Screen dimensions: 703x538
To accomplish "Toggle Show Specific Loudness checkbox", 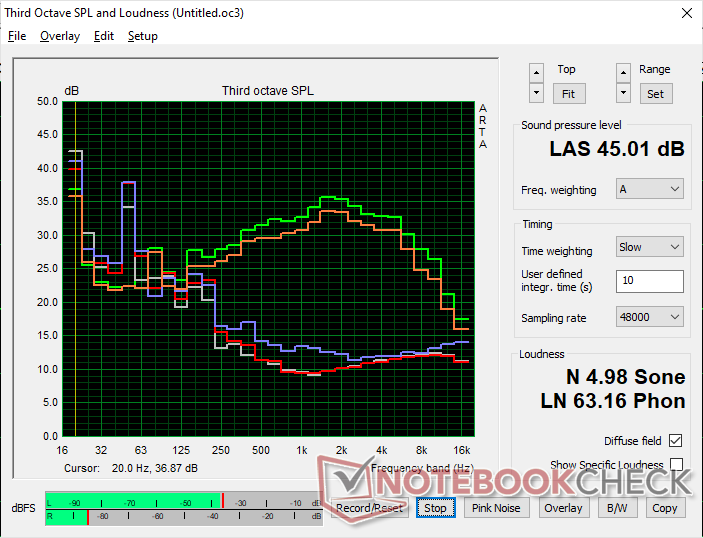I will [x=676, y=465].
